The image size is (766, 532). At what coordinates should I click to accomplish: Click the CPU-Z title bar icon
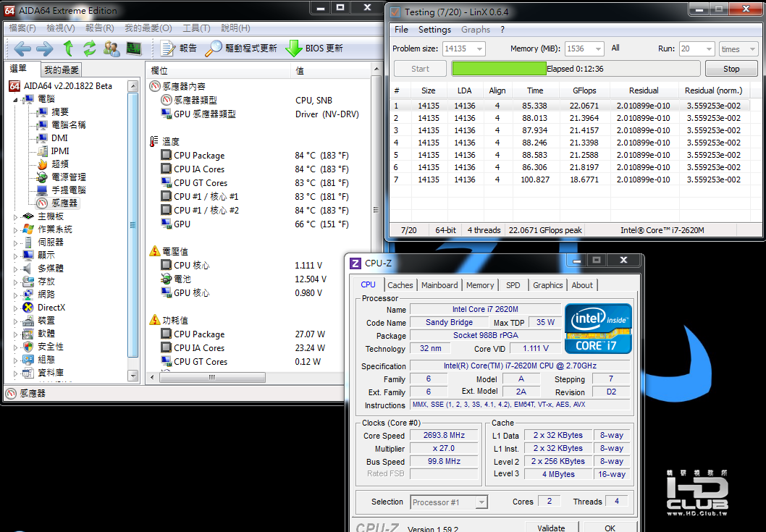[x=355, y=263]
